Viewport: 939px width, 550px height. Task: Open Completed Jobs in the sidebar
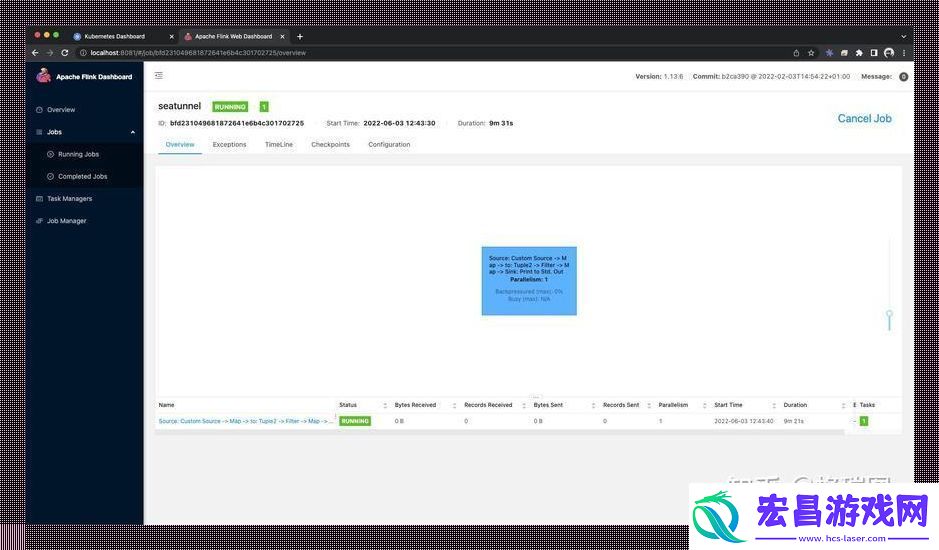click(85, 176)
